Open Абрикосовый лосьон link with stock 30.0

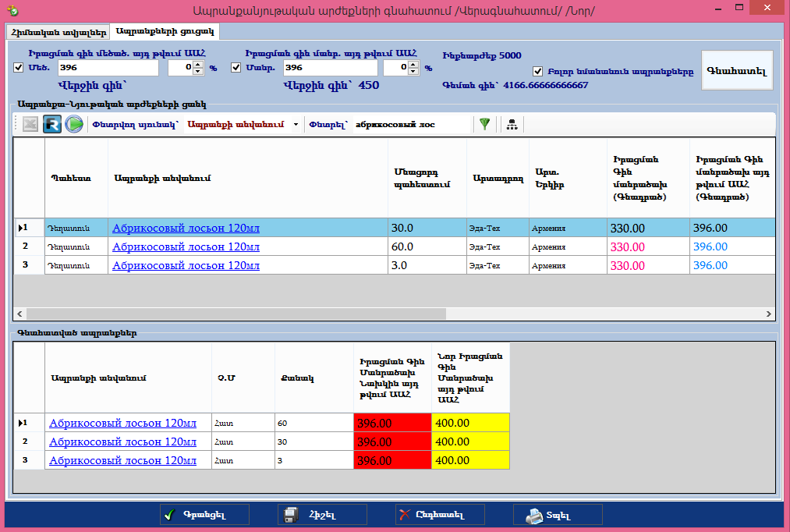point(186,229)
